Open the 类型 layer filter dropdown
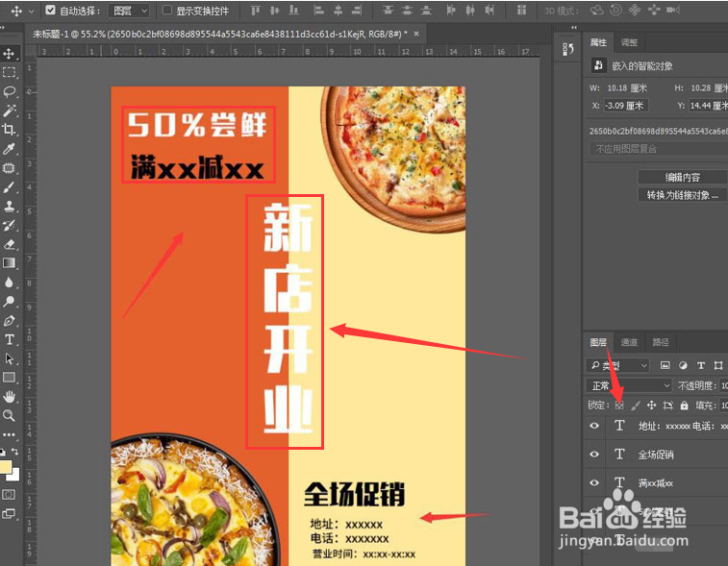 (x=617, y=365)
